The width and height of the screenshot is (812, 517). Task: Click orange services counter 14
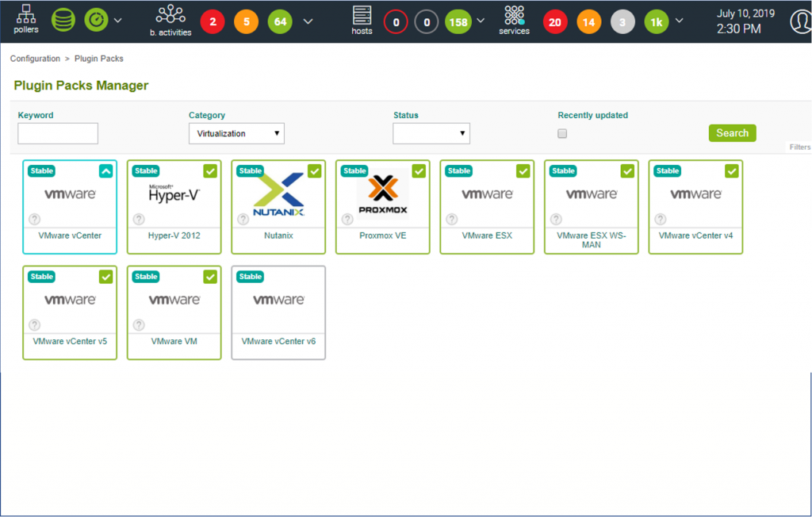589,22
